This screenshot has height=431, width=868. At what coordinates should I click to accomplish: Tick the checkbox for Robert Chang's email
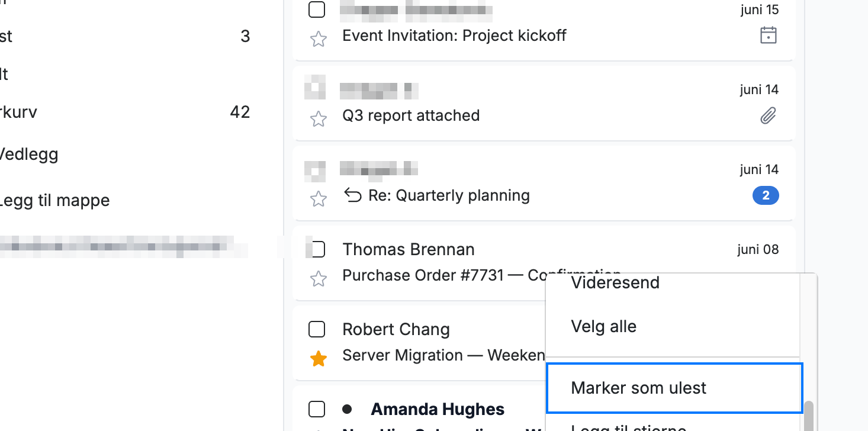coord(317,329)
